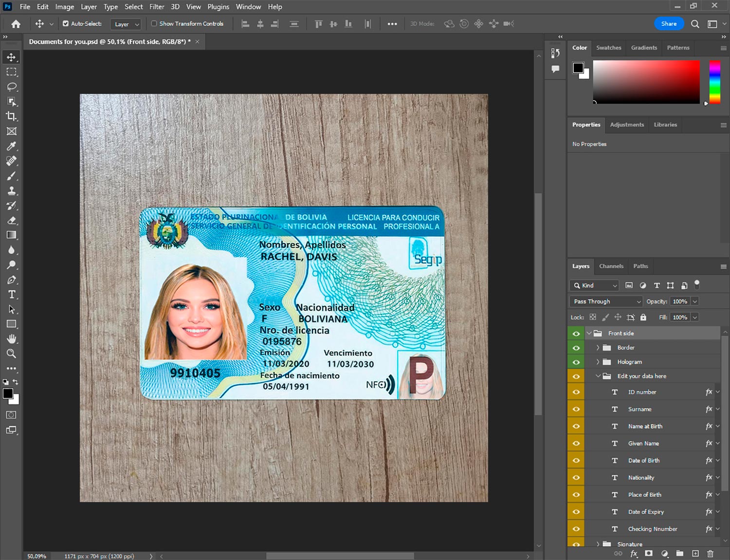Select the Brush tool
Viewport: 730px width, 560px height.
pos(12,176)
